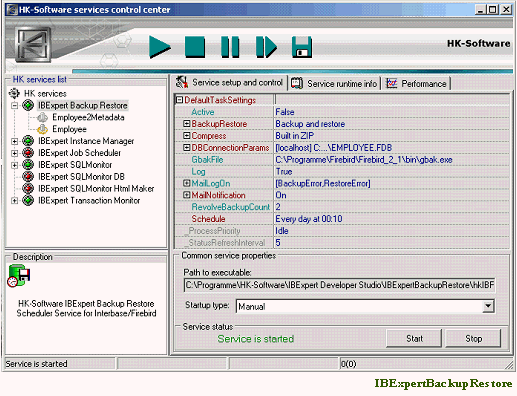Select IBExpert Backup Restore in services list
Screen dimensions: 517x396
[x=83, y=105]
